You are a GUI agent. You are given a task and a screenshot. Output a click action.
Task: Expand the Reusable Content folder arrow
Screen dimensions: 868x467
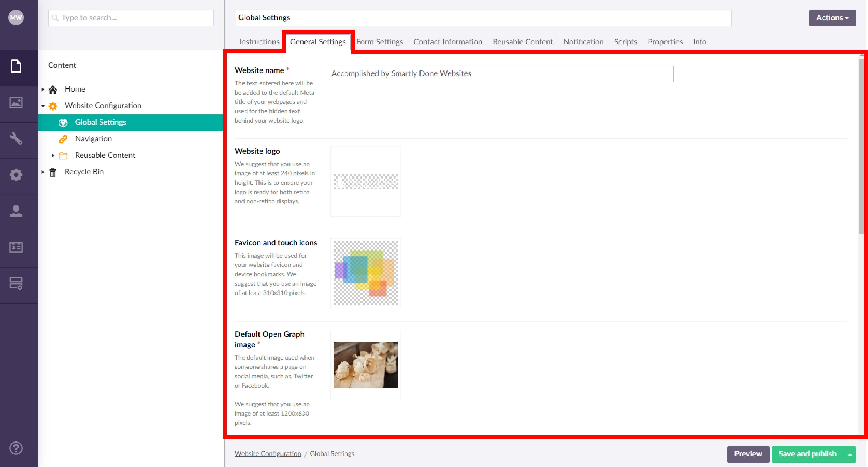53,156
